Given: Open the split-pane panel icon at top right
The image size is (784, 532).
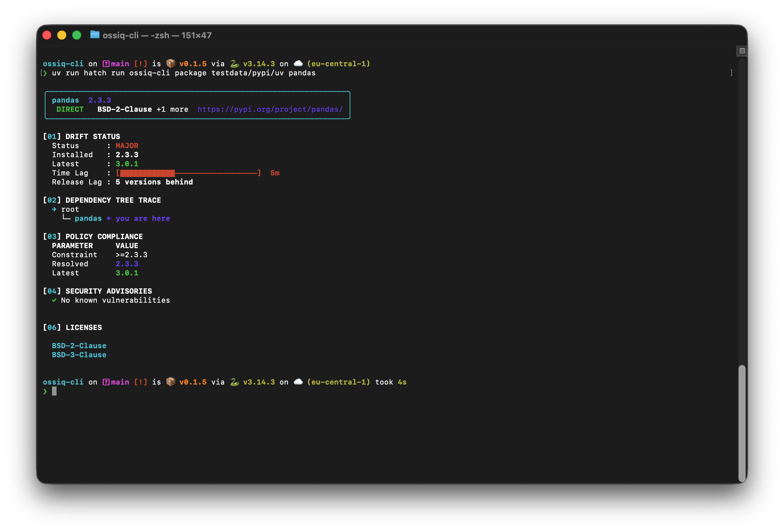Looking at the screenshot, I should click(742, 50).
